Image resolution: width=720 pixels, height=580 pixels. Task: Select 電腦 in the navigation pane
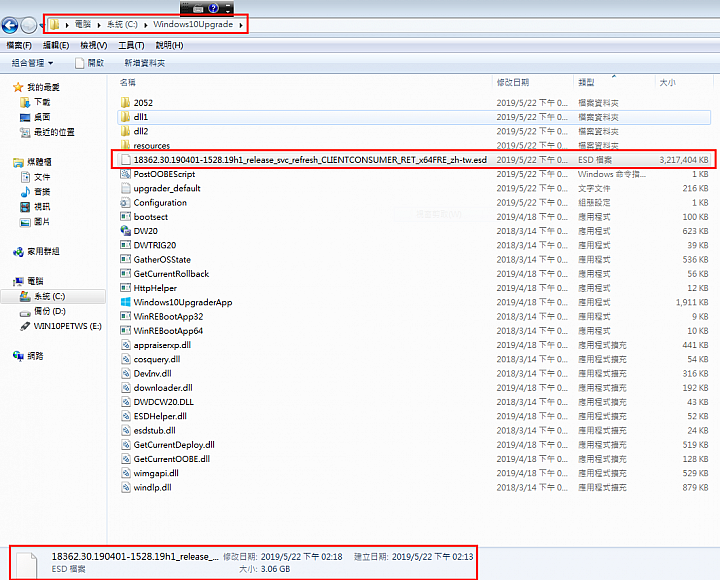pyautogui.click(x=35, y=281)
